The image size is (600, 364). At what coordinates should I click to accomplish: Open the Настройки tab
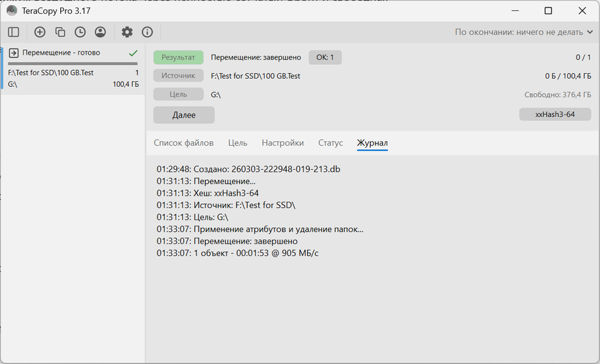(x=283, y=143)
